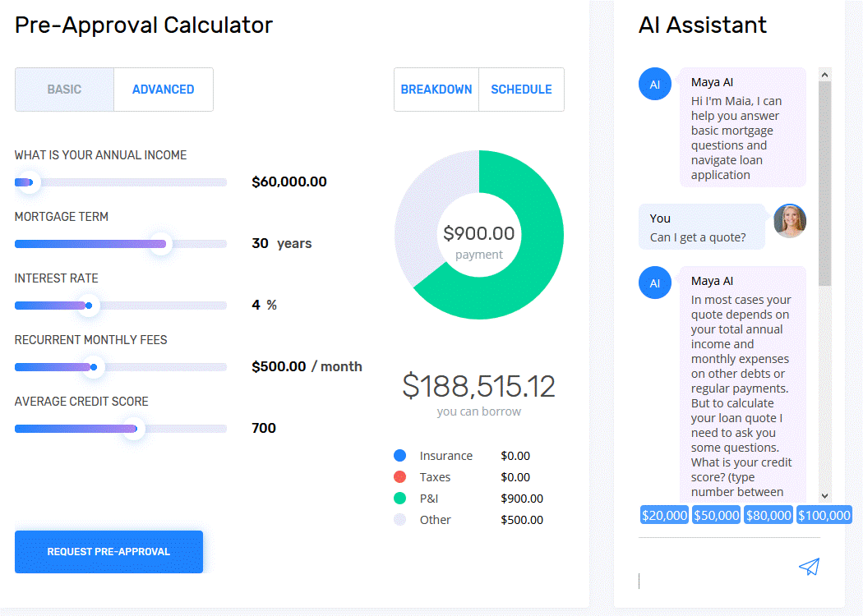Screen dimensions: 863x616
Task: Click the chat scrollbar up arrow
Action: coord(824,74)
